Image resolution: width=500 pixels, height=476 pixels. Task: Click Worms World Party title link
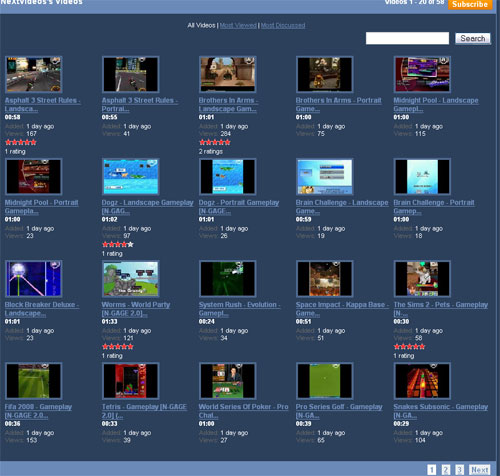pyautogui.click(x=136, y=309)
